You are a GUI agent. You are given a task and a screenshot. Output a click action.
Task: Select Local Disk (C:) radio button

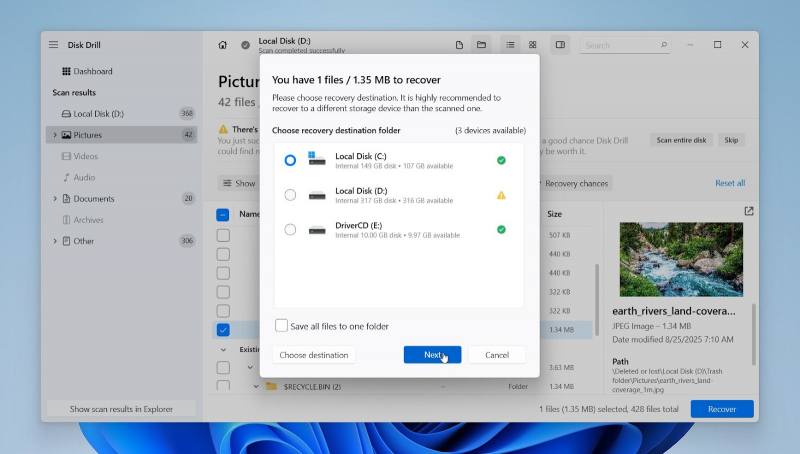pos(290,160)
